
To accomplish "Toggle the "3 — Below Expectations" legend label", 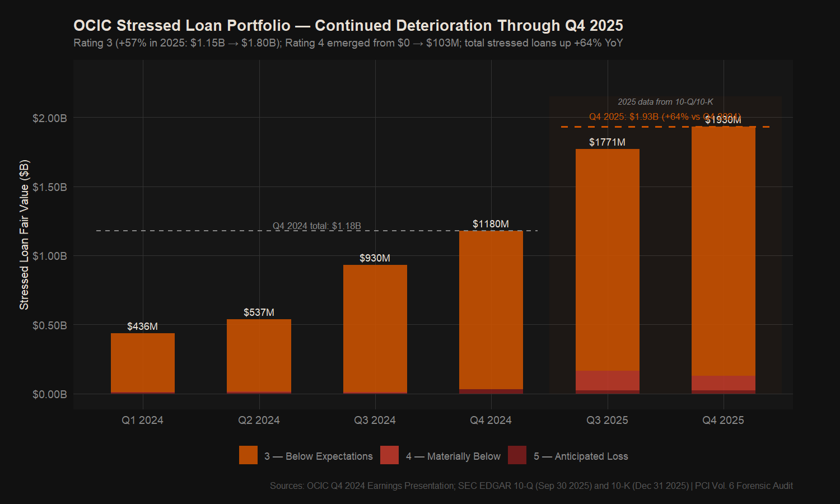I will (318, 456).
